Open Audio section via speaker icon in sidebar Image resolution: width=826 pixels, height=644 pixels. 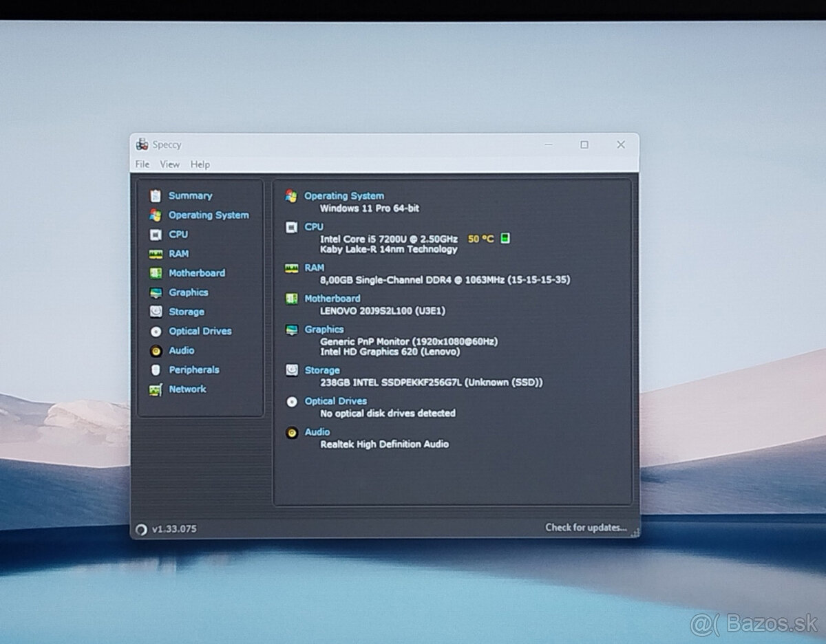(x=156, y=351)
